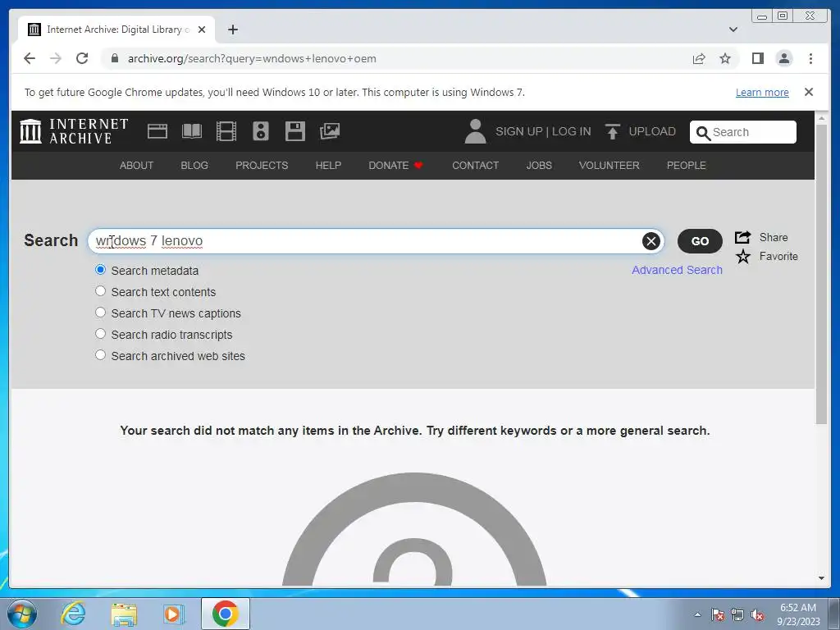The height and width of the screenshot is (630, 840).
Task: Click Chrome back arrow
Action: (30, 58)
